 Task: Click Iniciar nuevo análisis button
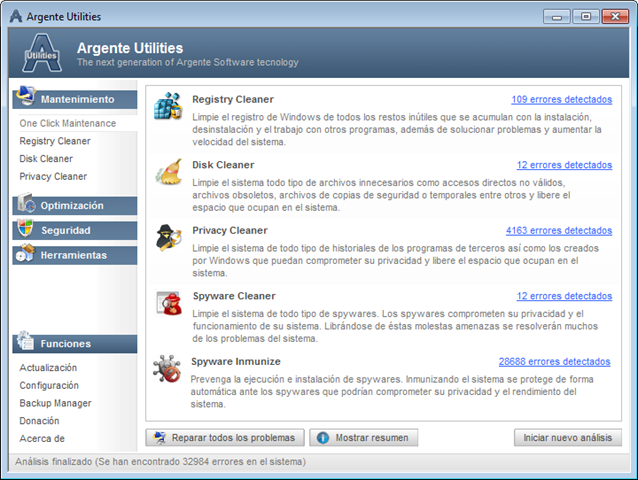click(568, 438)
